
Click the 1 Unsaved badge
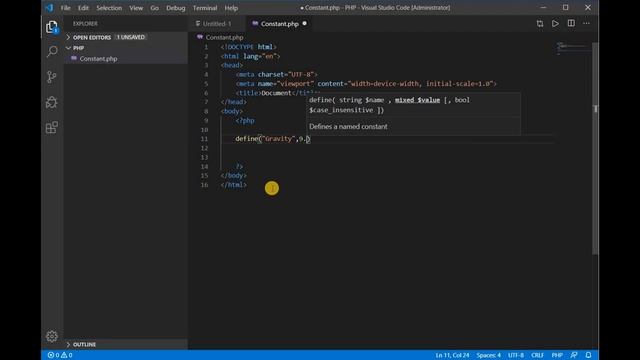[131, 37]
